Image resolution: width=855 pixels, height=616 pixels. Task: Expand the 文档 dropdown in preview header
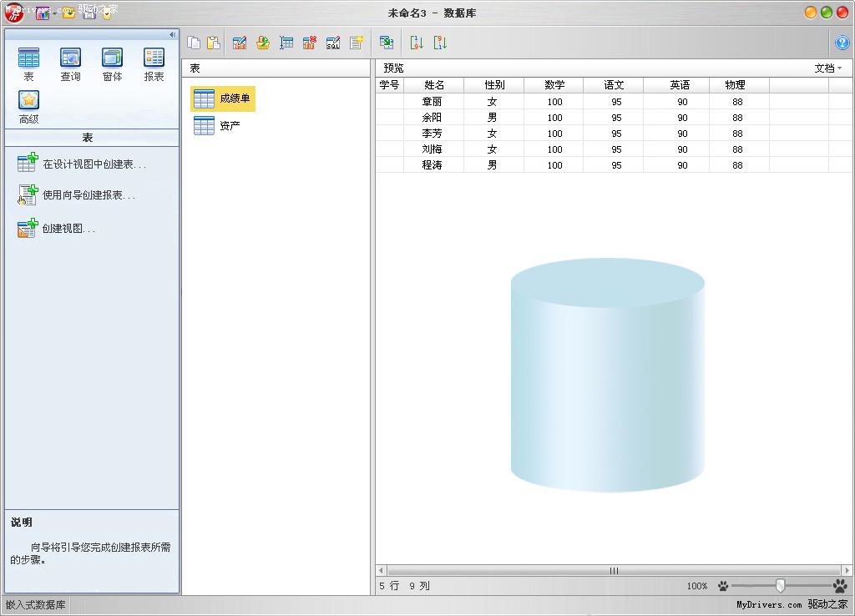tap(827, 68)
